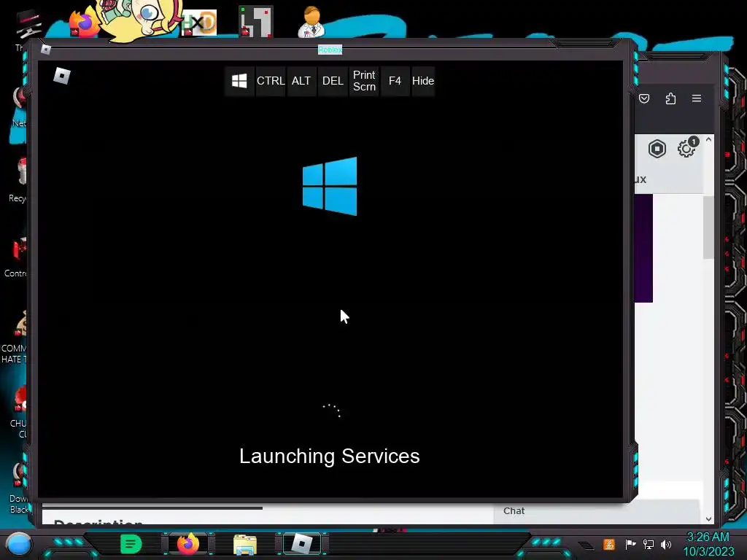Click the DEL key button
747x560 pixels.
pos(333,81)
